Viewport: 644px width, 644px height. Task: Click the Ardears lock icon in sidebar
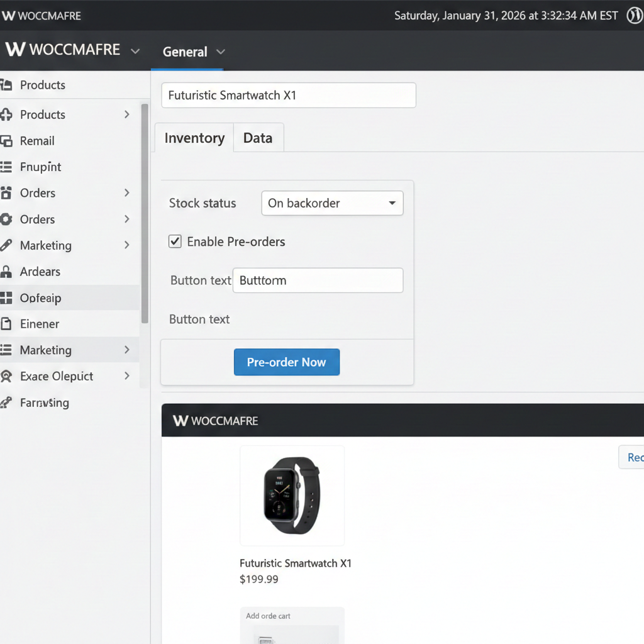click(x=6, y=272)
